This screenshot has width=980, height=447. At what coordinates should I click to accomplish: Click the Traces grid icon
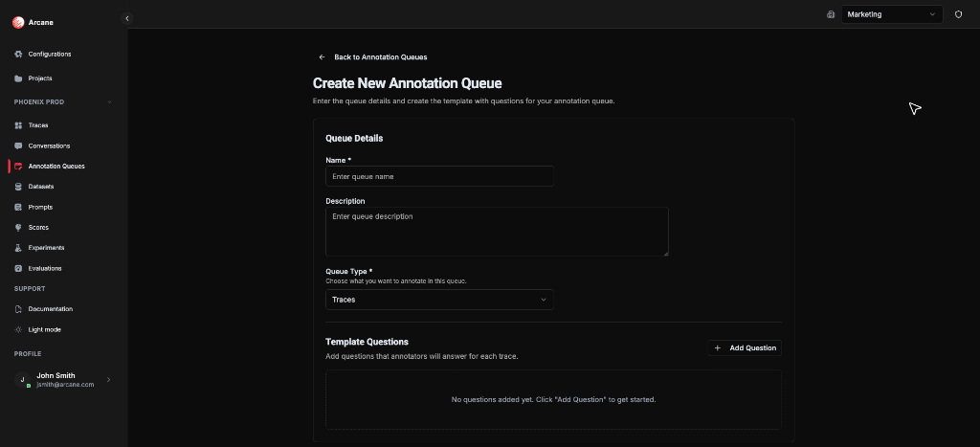[x=18, y=125]
